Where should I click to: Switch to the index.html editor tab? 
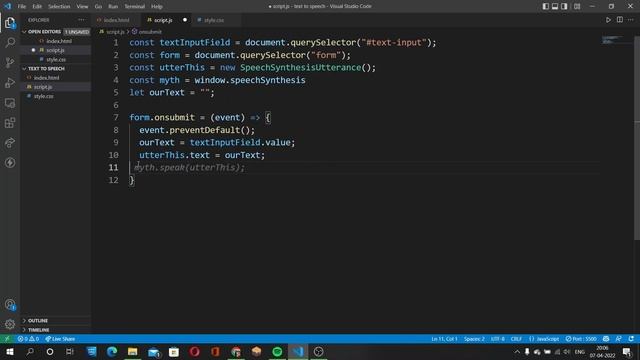pos(116,20)
